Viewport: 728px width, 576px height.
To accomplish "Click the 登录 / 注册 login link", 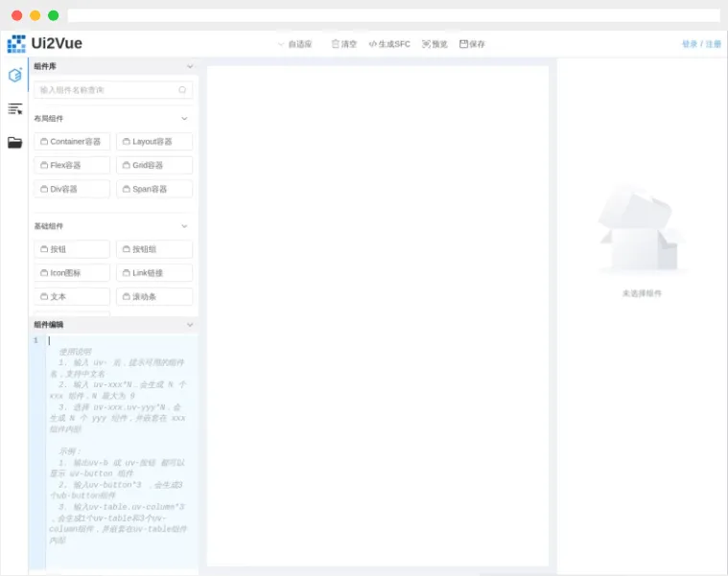I will click(701, 44).
